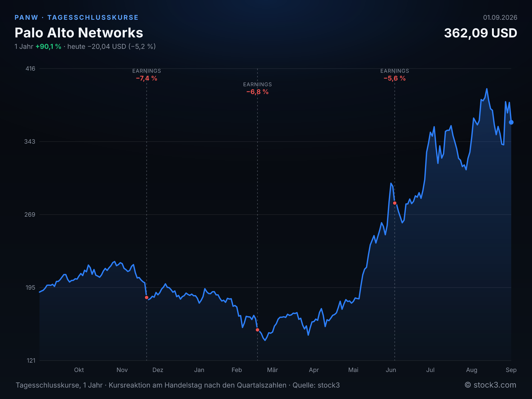The width and height of the screenshot is (532, 399).
Task: Click the '+90,1 %' yearly change
Action: [x=48, y=46]
